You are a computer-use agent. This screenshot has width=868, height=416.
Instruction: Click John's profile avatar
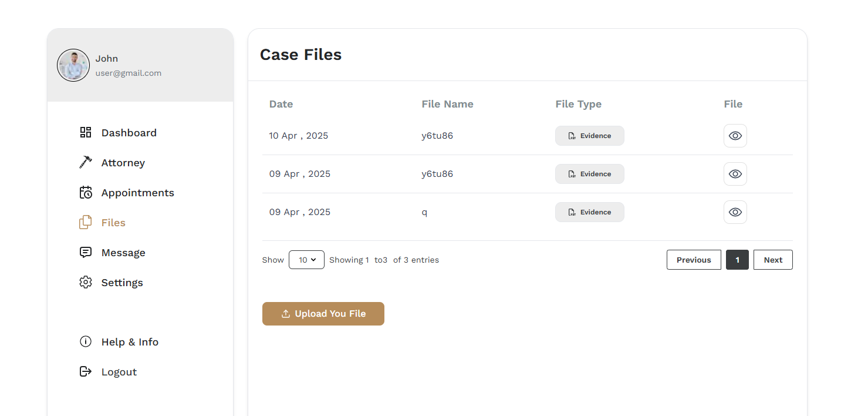pyautogui.click(x=73, y=65)
